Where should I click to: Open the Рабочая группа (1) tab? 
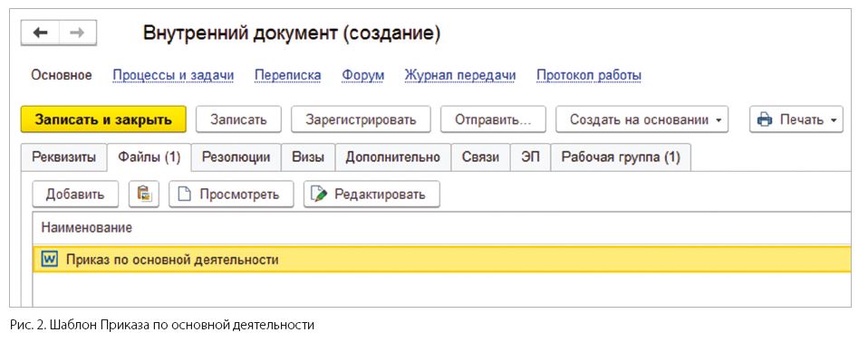click(x=621, y=157)
